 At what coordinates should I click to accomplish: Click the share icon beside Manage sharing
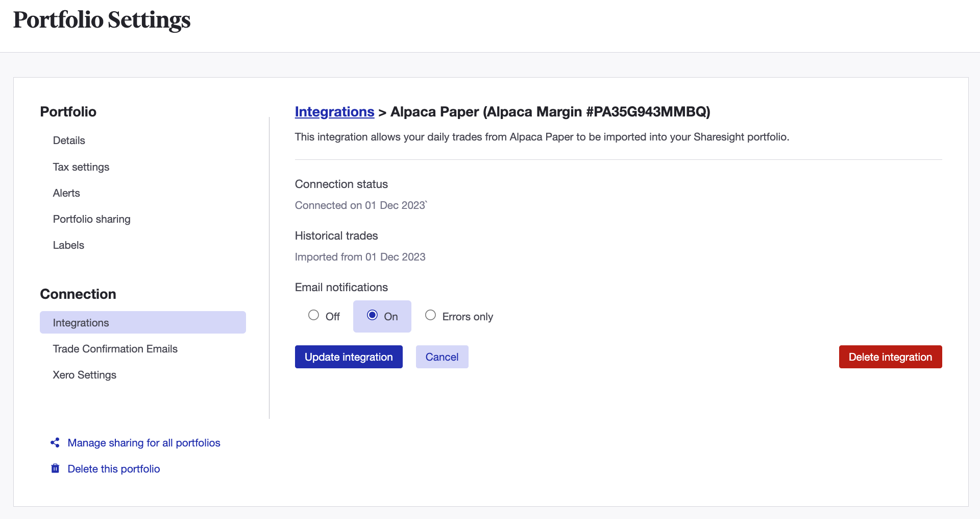point(55,443)
